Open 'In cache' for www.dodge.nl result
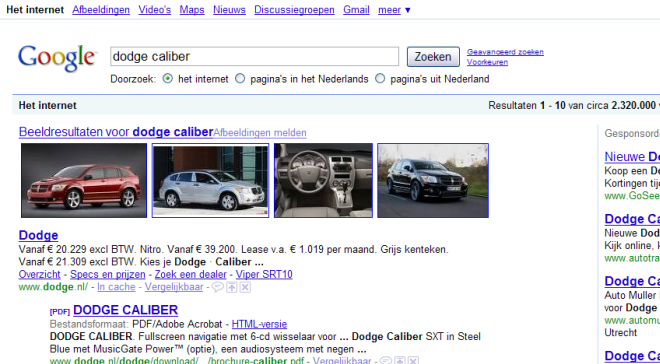The image size is (660, 364). point(116,287)
